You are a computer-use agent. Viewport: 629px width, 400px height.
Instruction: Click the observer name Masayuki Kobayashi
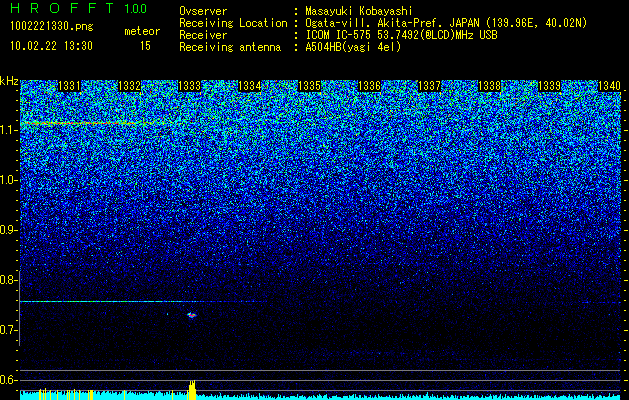[x=359, y=11]
